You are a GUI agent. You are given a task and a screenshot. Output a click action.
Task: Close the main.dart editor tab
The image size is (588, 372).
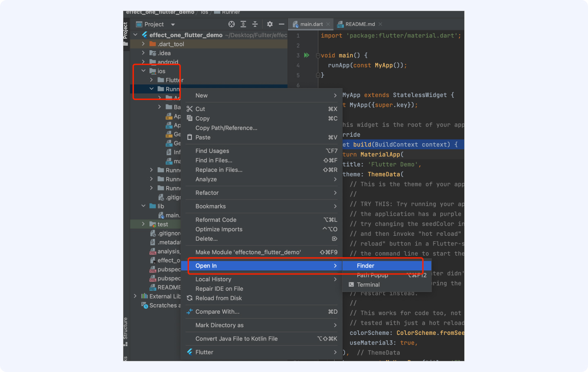[328, 24]
